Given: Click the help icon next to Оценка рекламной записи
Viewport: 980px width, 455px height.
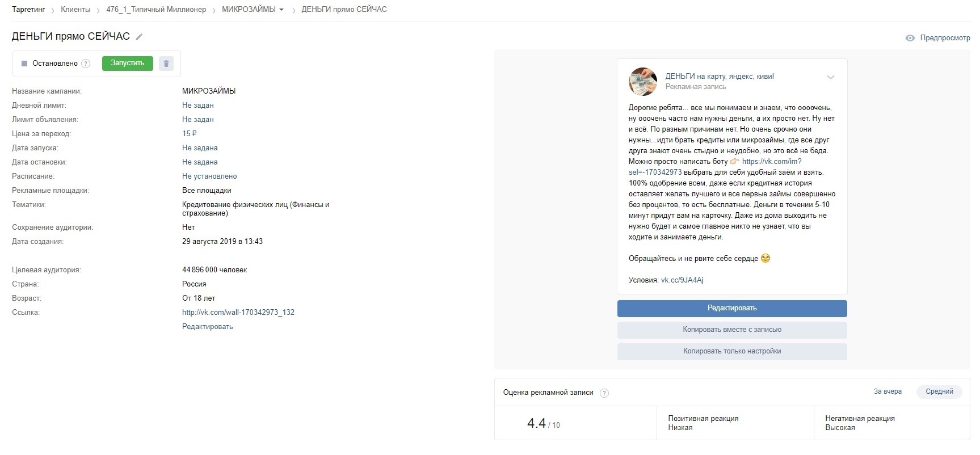Looking at the screenshot, I should [x=604, y=393].
